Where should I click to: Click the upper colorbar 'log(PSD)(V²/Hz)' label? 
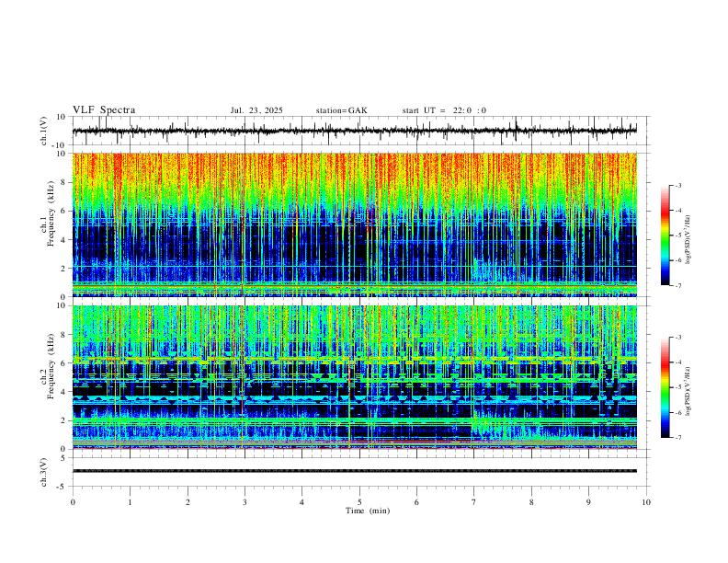click(688, 239)
